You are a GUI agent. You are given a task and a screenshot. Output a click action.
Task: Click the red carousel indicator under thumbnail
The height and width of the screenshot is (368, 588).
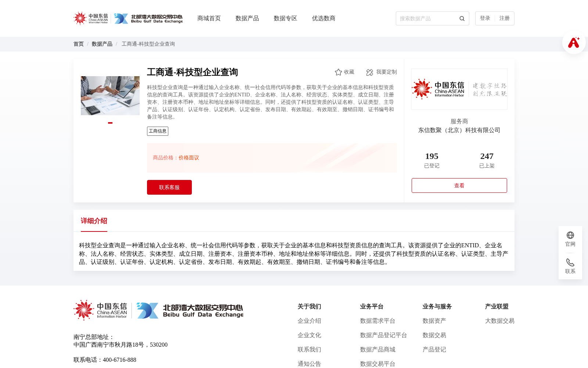coord(110,123)
